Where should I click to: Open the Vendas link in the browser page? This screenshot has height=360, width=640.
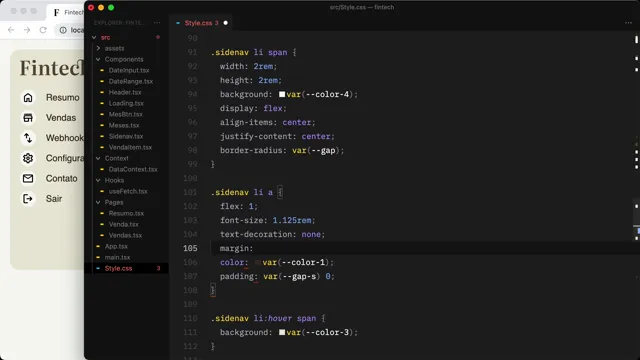tap(61, 118)
